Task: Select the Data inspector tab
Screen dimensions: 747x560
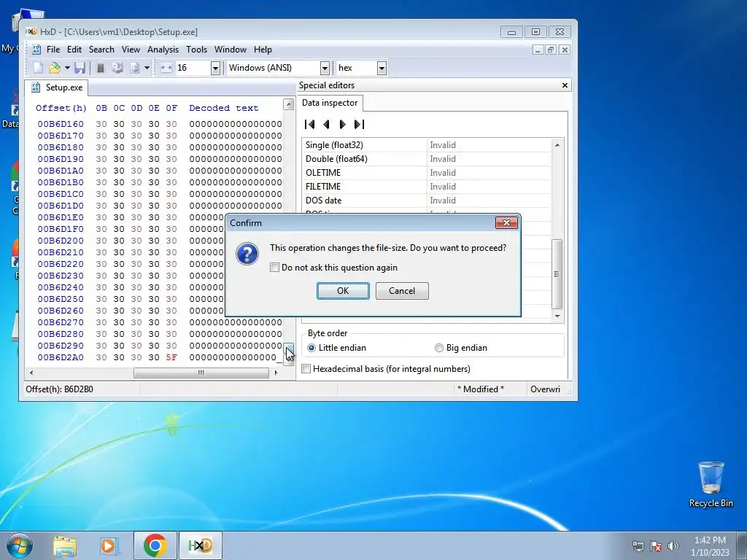Action: coord(330,103)
